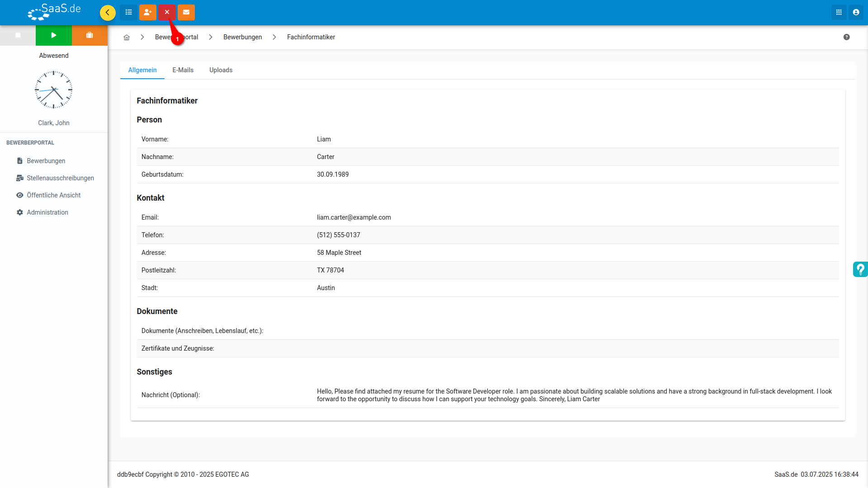Click the red X reject icon
Screen dimensions: 868x488
[167, 13]
